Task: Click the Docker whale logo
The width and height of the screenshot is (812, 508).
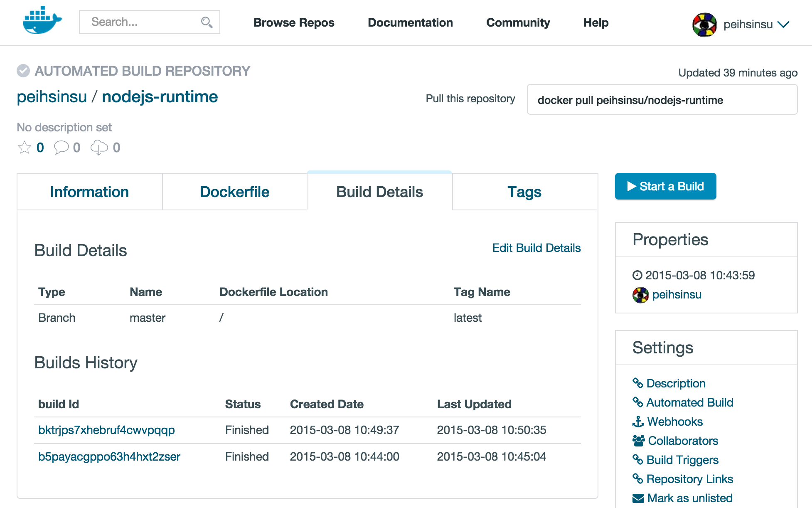Action: (42, 21)
